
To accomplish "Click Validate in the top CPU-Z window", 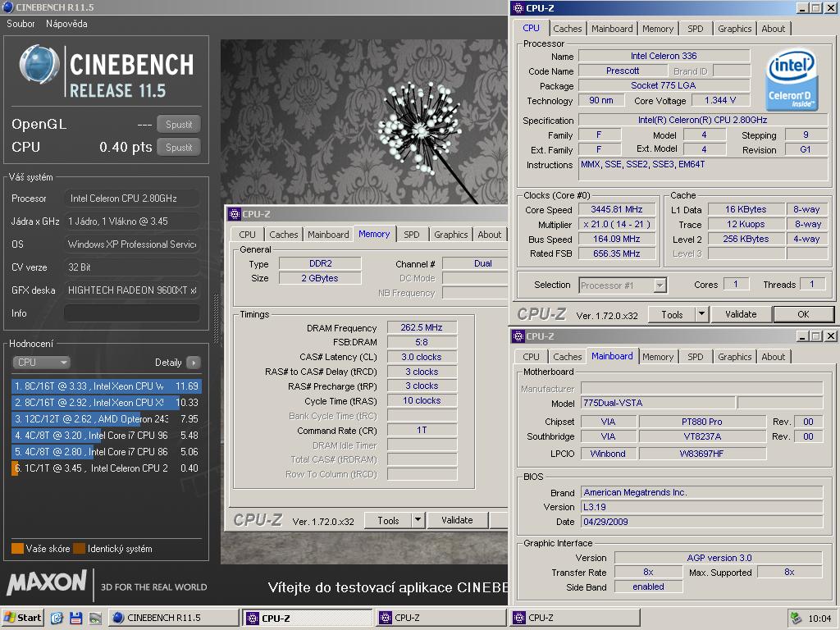I will point(741,314).
